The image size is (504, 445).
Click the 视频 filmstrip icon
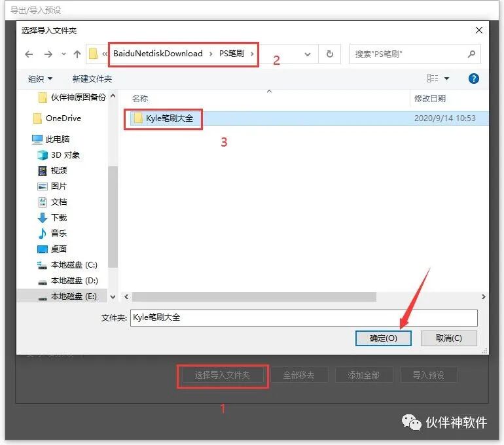pos(43,171)
